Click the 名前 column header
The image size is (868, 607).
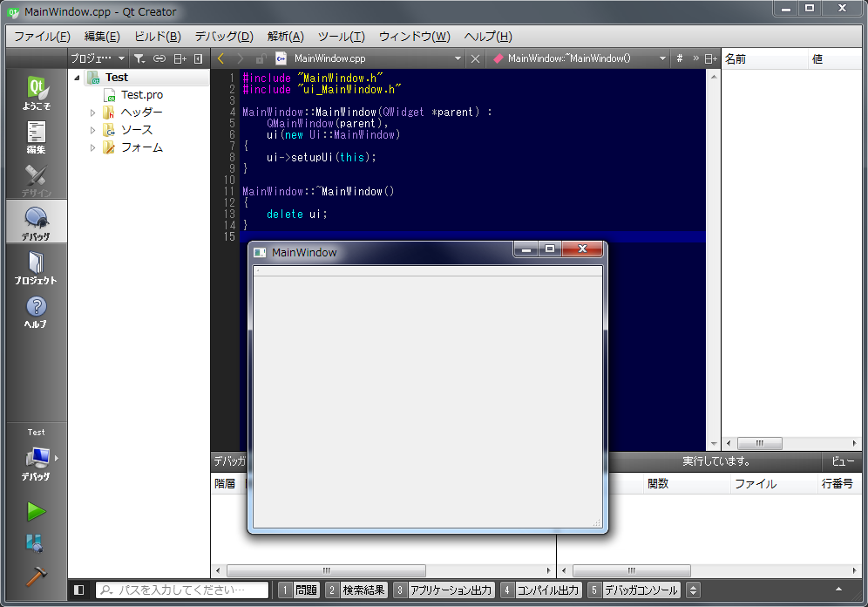click(x=765, y=58)
